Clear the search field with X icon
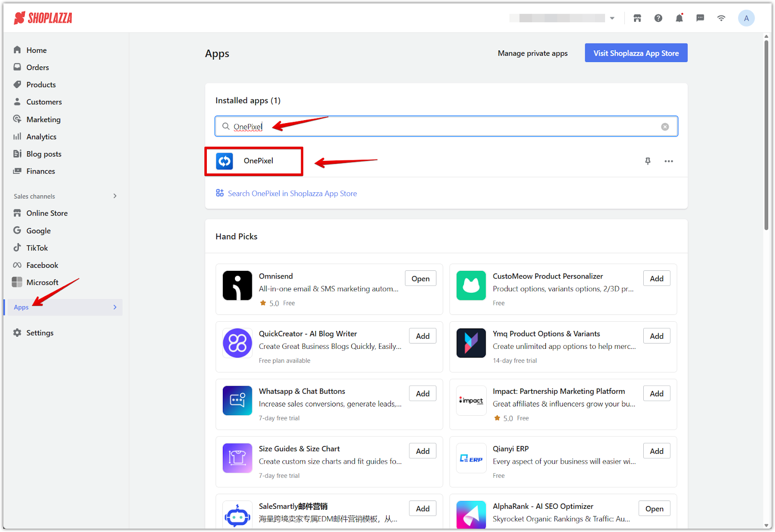Viewport: 775px width, 532px height. pos(665,126)
